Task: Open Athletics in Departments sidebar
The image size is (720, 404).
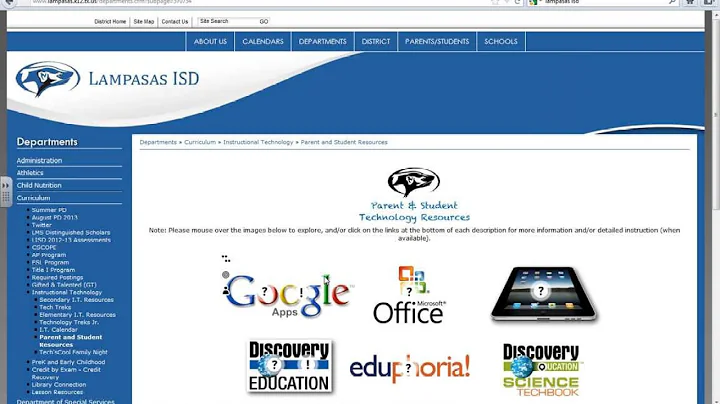Action: 30,173
